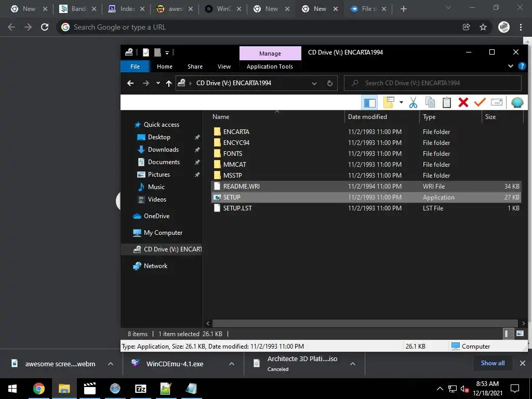Open the Quick Access Toolbar customize dropdown
Image resolution: width=532 pixels, height=399 pixels.
pos(167,52)
